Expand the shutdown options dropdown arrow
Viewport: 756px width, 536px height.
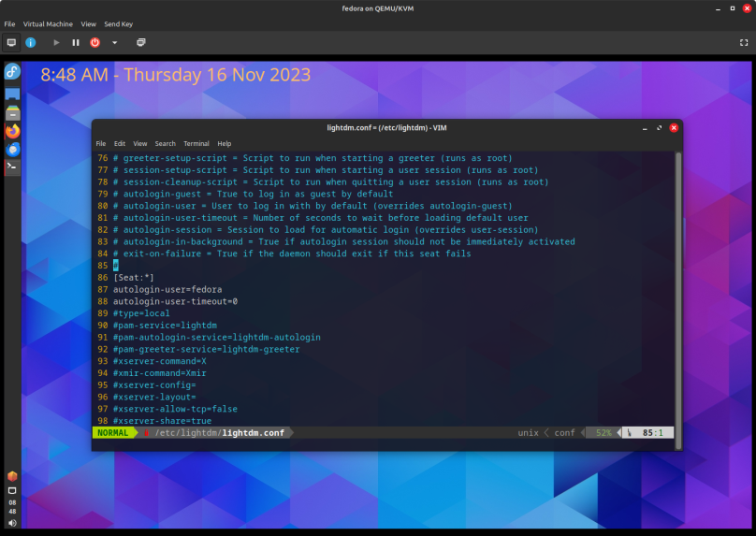click(x=115, y=42)
